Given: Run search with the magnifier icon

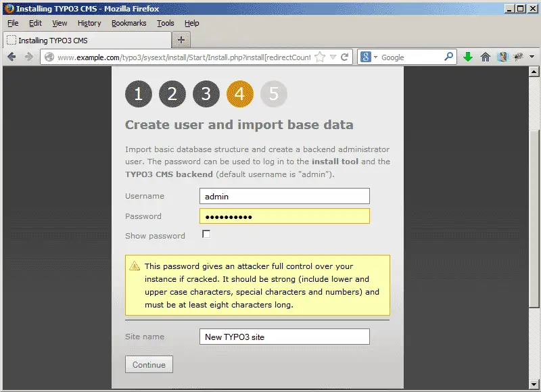Looking at the screenshot, I should coord(449,57).
